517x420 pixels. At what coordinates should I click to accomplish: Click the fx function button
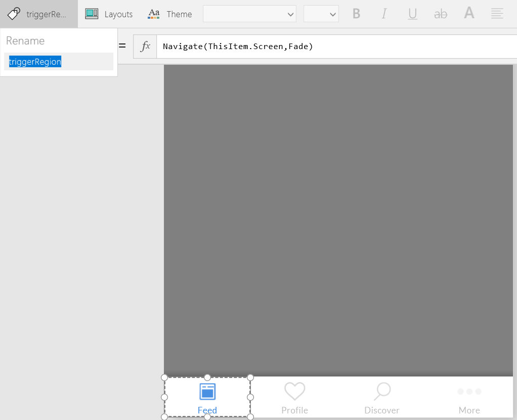coord(145,47)
